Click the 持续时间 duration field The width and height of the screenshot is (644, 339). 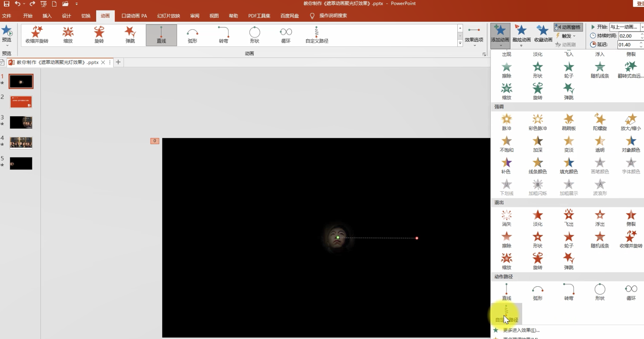[628, 36]
